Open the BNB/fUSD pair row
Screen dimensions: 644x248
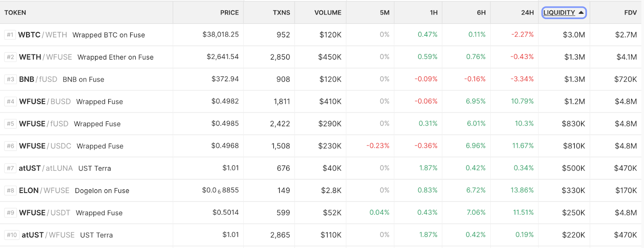pos(38,80)
